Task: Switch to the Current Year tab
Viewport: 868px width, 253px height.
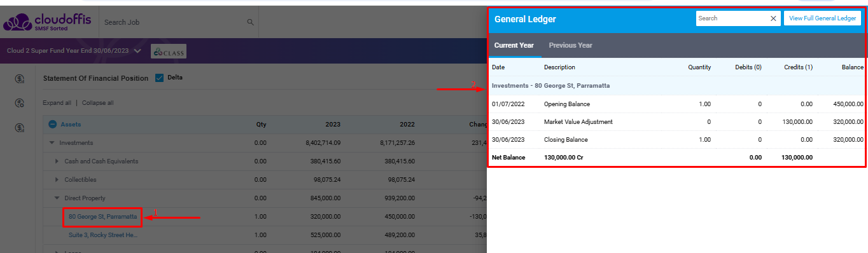Action: [514, 45]
